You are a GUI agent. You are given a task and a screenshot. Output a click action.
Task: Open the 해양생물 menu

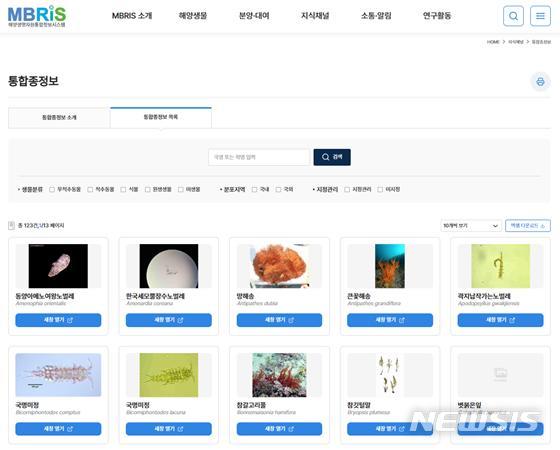point(193,16)
